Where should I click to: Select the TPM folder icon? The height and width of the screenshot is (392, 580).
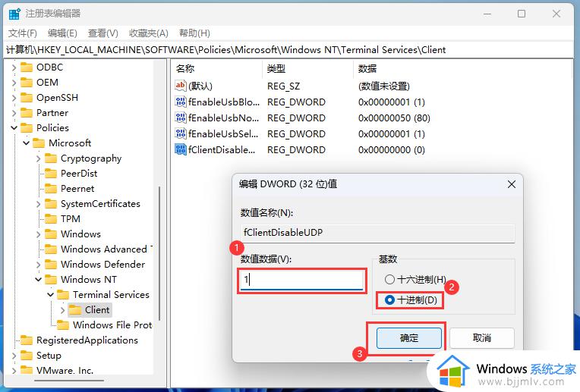click(51, 218)
